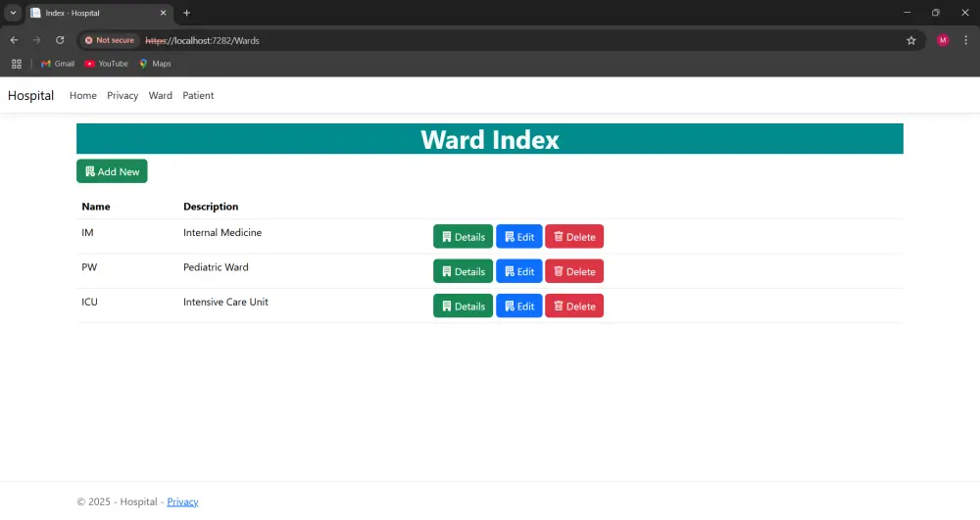
Task: Open the Gmail bookmark
Action: tap(58, 64)
